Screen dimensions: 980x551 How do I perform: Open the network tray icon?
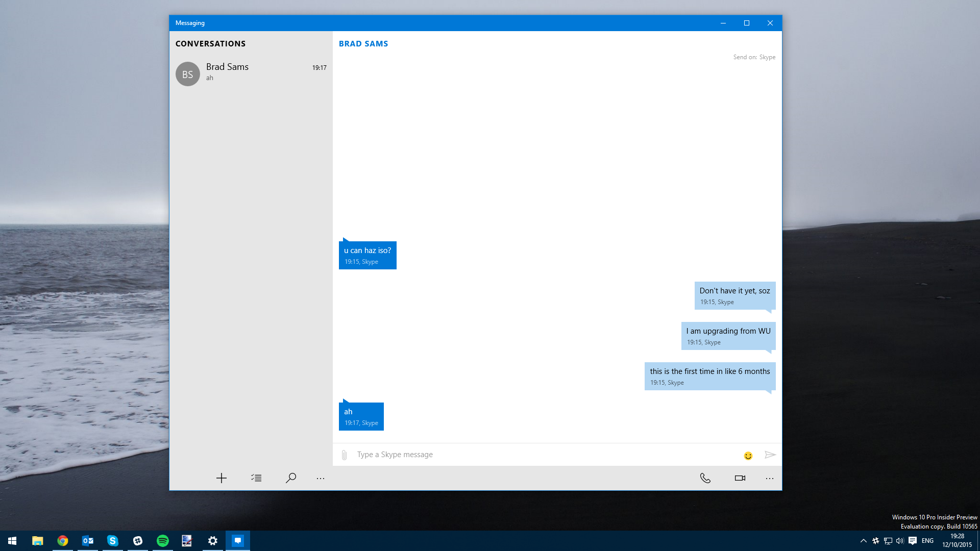(x=888, y=541)
